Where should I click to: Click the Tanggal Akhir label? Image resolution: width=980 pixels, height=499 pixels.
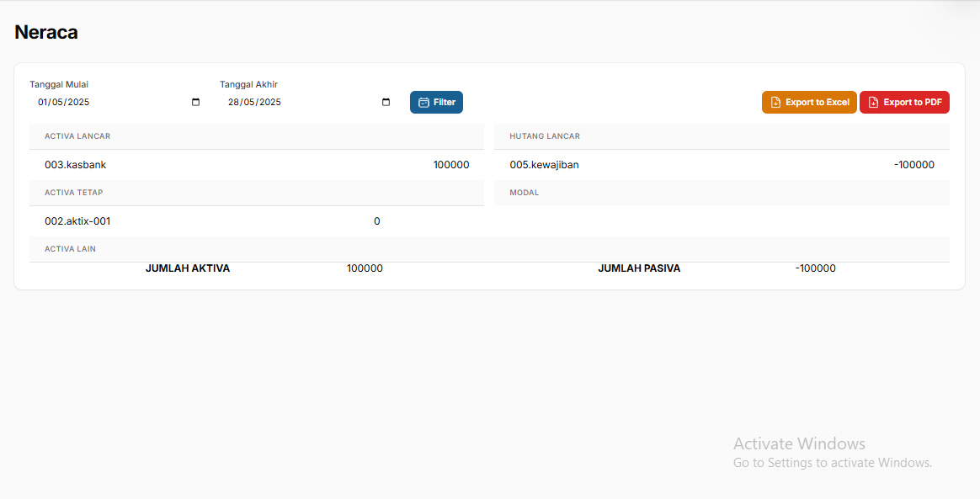coord(248,84)
